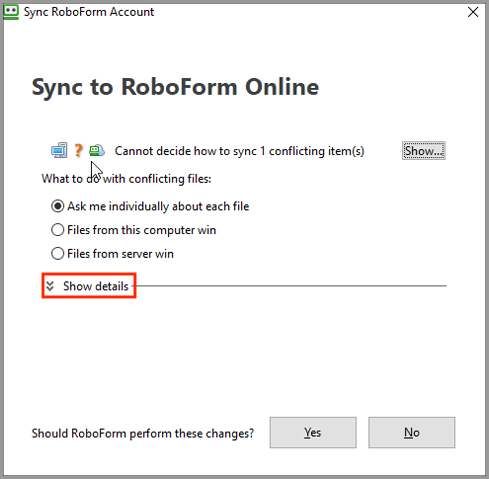489x479 pixels.
Task: Close the Sync RoboForm Account dialog
Action: 473,12
